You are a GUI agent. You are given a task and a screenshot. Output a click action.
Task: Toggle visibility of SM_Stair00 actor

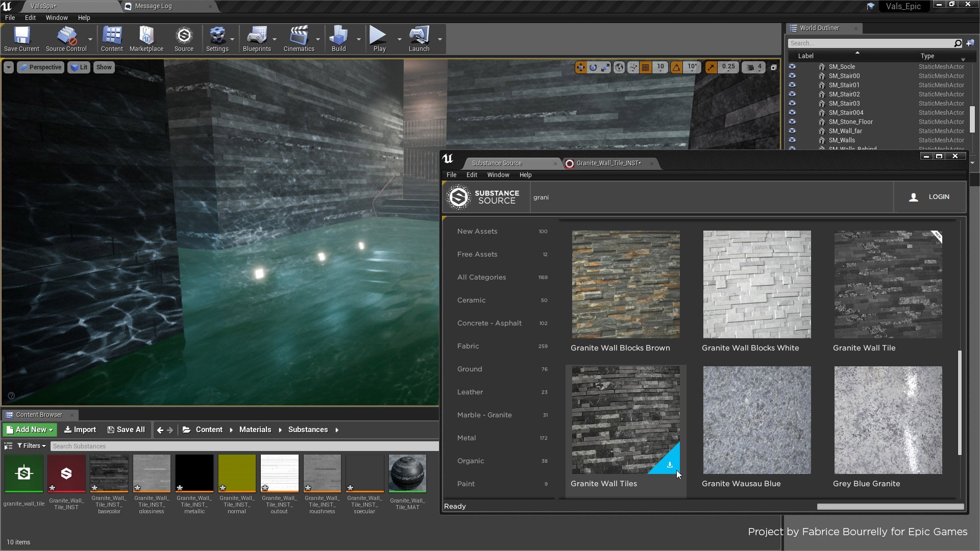[x=793, y=76]
